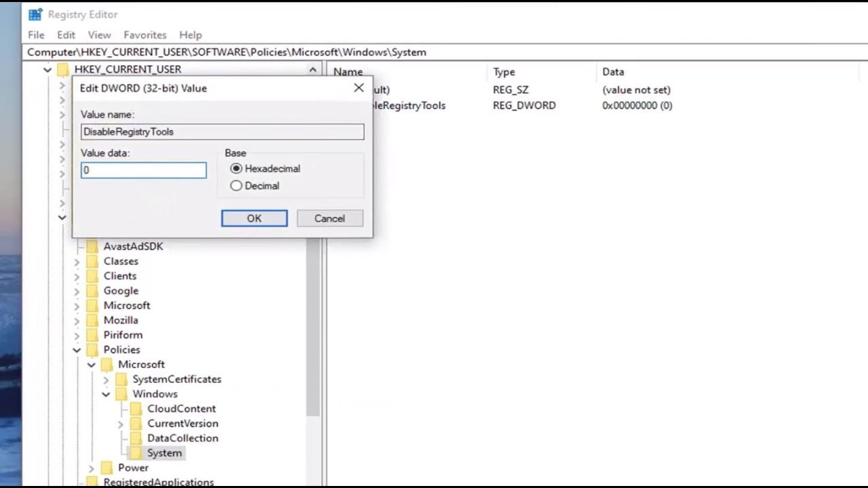Click the Policies folder icon

point(92,350)
